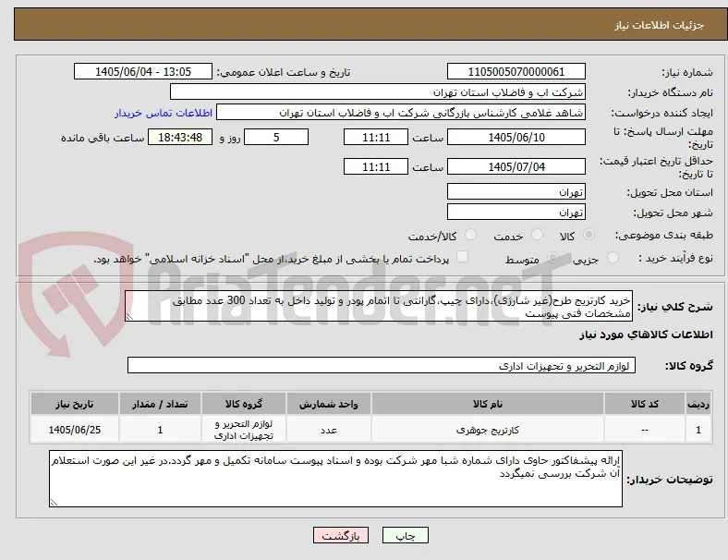Click the اطلاعات کالاهای مورد نیاز heading
Image resolution: width=728 pixels, height=560 pixels.
pos(646,335)
